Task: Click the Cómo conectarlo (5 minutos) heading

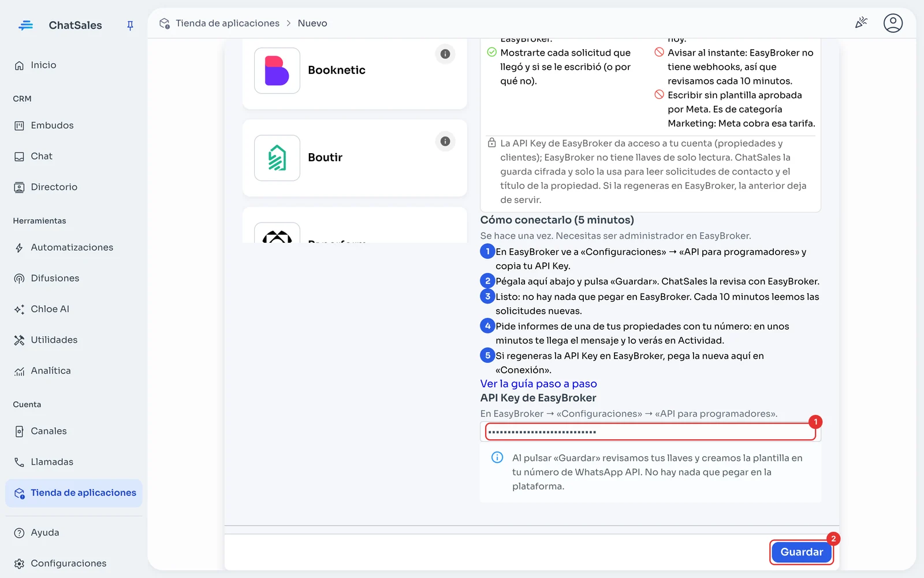Action: (557, 220)
